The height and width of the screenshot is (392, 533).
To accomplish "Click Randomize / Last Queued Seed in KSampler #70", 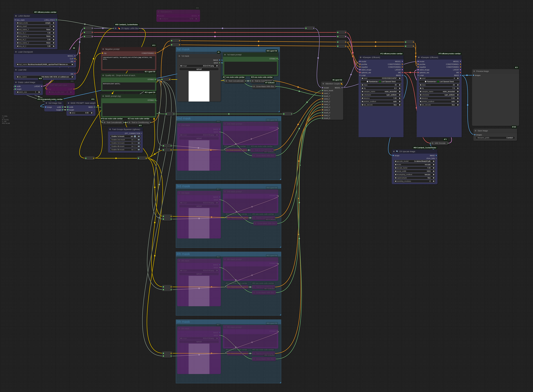I will click(x=439, y=82).
